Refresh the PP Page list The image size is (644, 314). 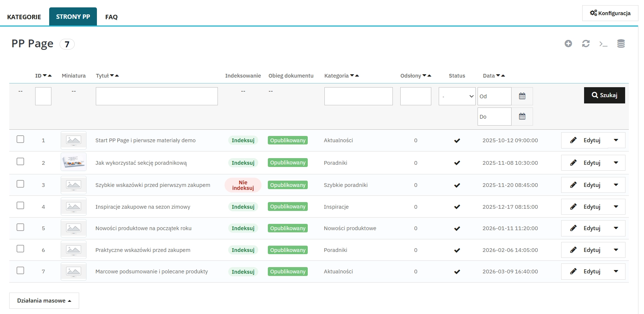[x=586, y=44]
